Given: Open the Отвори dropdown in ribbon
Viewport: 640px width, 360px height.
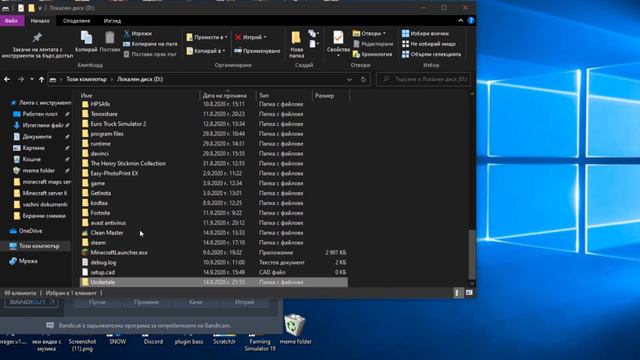Looking at the screenshot, I should (x=369, y=33).
